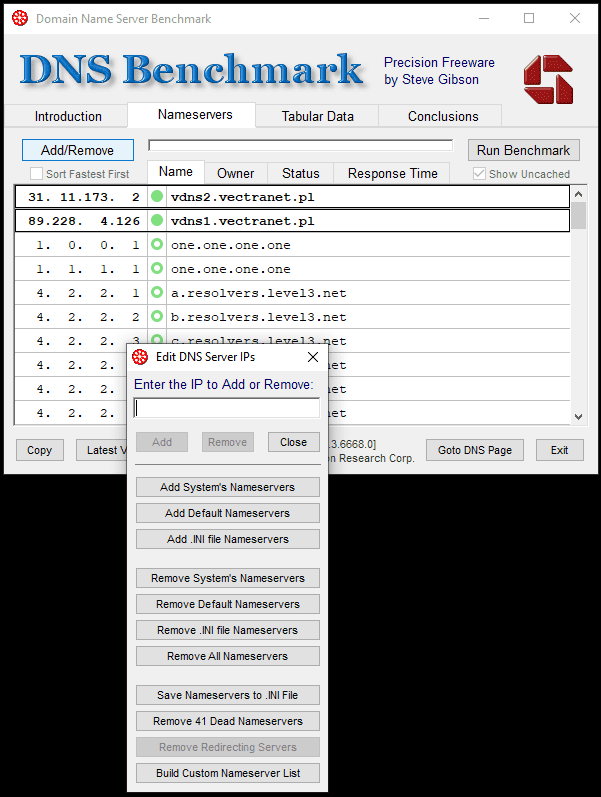
Task: Click status ring icon for 1.1.1.1 row
Action: point(157,268)
